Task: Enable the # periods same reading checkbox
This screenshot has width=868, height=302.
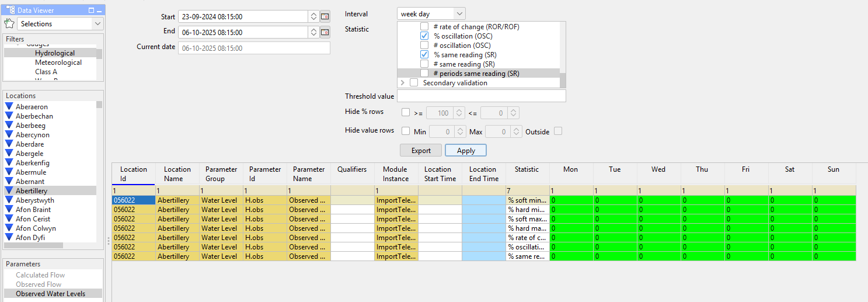Action: pos(424,74)
